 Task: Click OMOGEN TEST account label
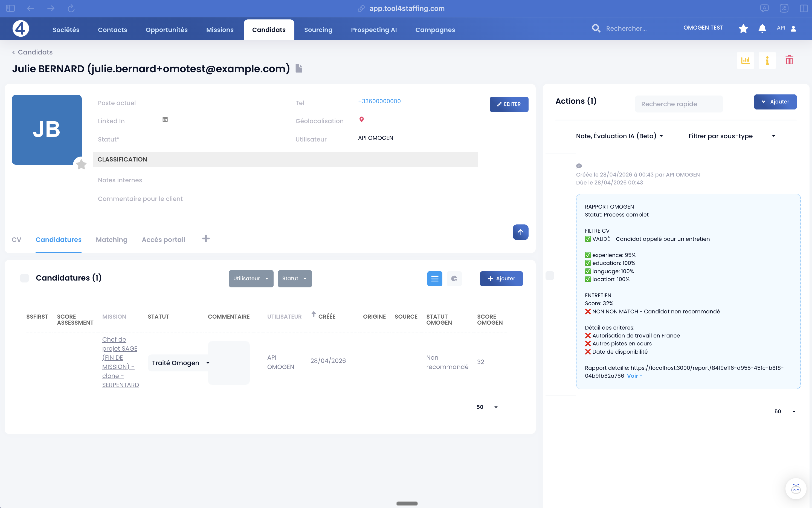(x=703, y=28)
